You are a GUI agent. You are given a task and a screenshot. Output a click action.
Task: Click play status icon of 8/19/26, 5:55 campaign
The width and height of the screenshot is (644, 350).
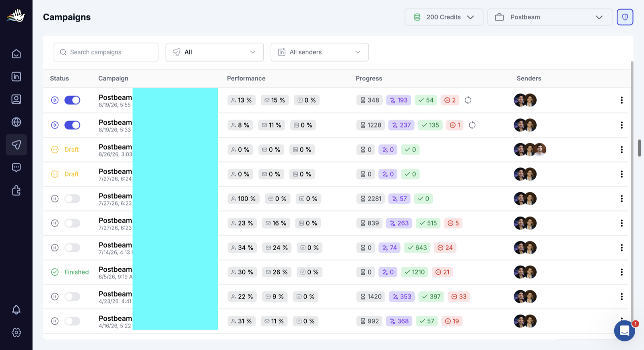55,100
